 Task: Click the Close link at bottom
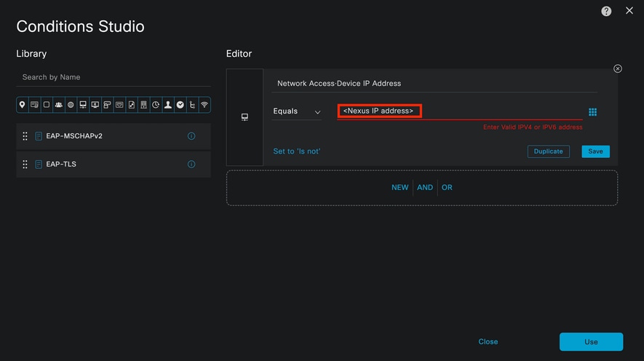click(488, 341)
